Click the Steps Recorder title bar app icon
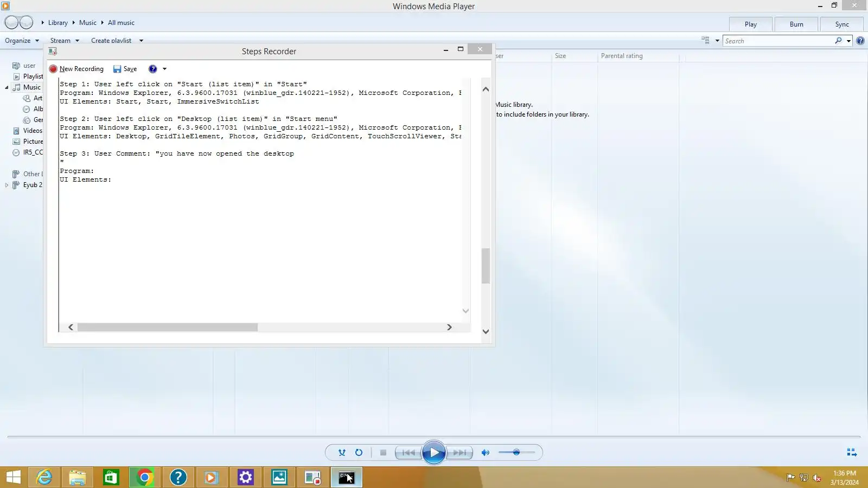 pyautogui.click(x=53, y=51)
